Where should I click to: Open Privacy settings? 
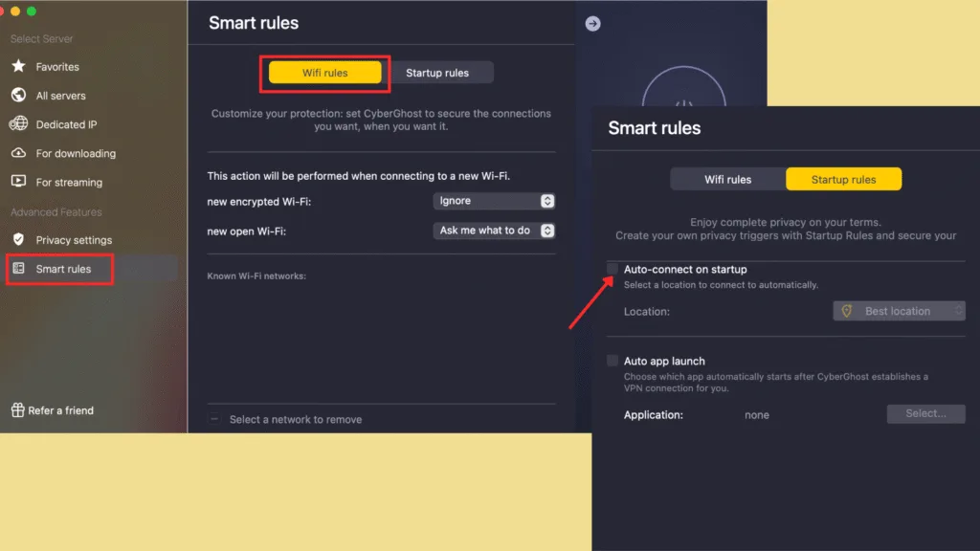coord(74,240)
